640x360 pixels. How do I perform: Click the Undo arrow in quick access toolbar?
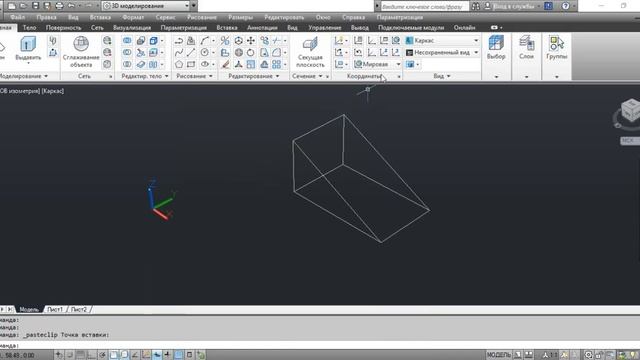point(71,6)
